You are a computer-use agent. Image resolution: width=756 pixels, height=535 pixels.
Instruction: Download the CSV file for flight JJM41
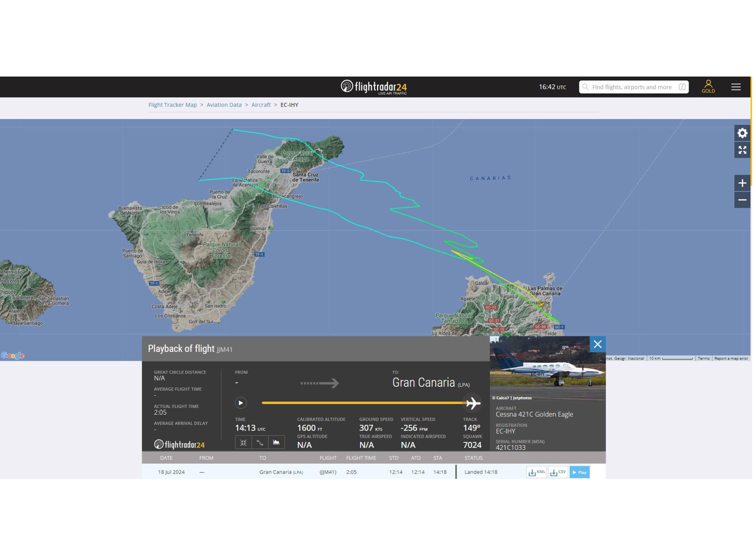(558, 472)
